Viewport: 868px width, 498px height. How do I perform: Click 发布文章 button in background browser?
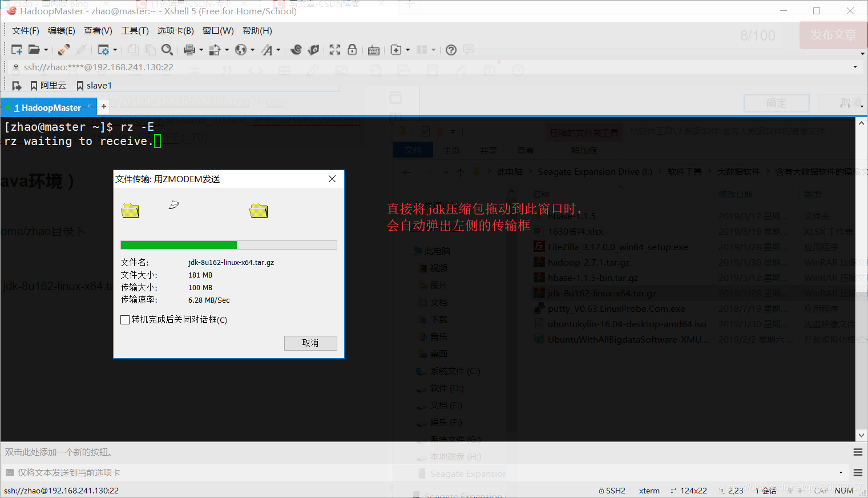coord(833,35)
